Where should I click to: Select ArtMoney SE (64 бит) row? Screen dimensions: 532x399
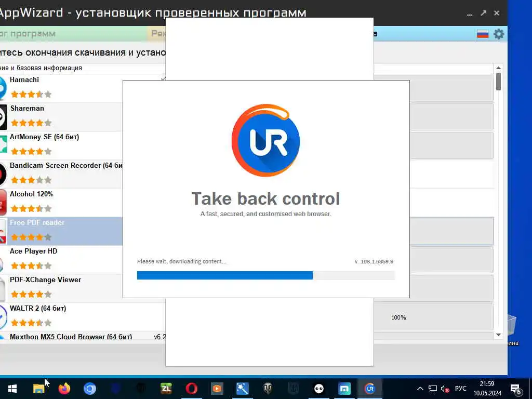(x=61, y=145)
